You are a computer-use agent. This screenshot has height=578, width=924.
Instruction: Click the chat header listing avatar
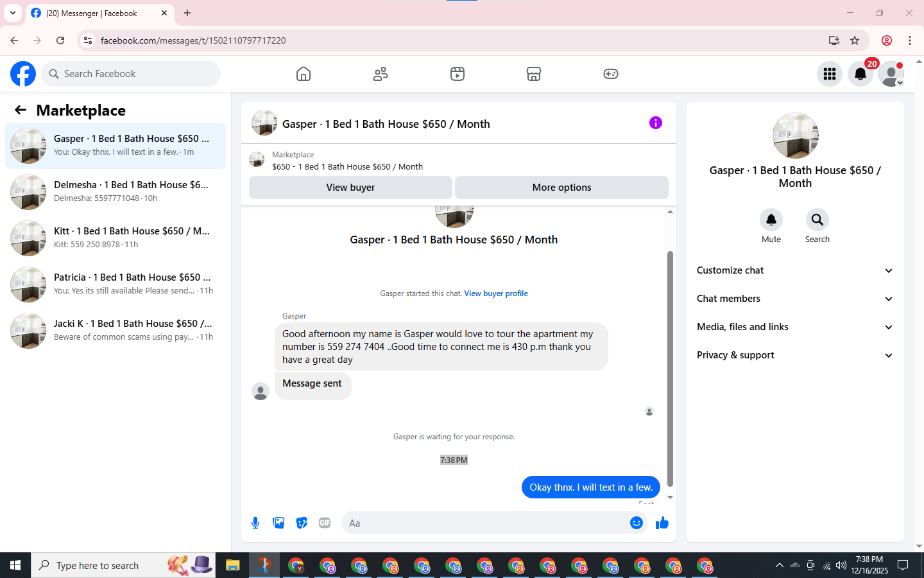pos(264,123)
